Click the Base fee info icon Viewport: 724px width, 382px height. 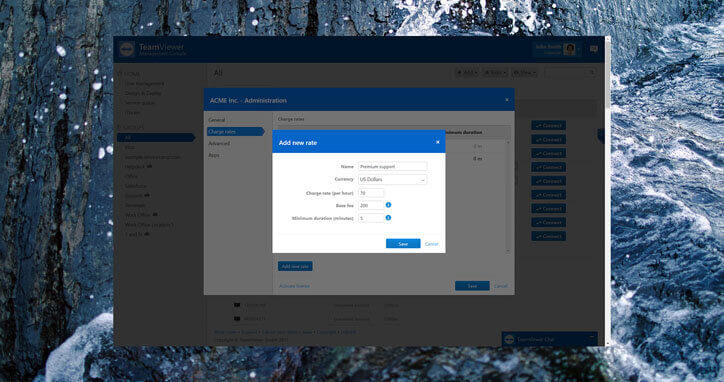(388, 205)
